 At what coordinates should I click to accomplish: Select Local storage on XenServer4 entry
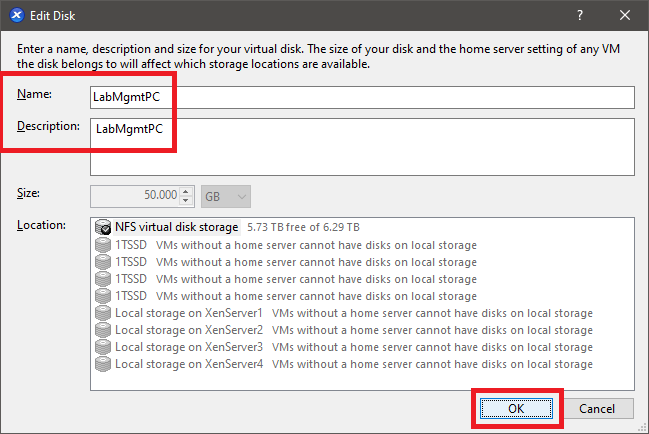click(x=189, y=364)
